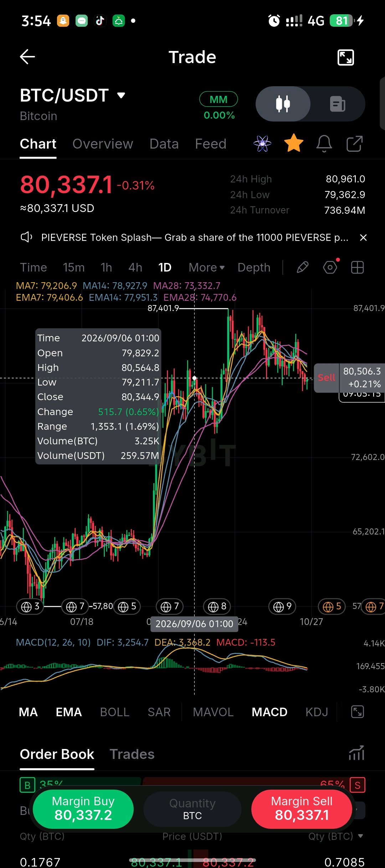This screenshot has height=868, width=385.
Task: Switch to the Feed tab
Action: [x=211, y=144]
